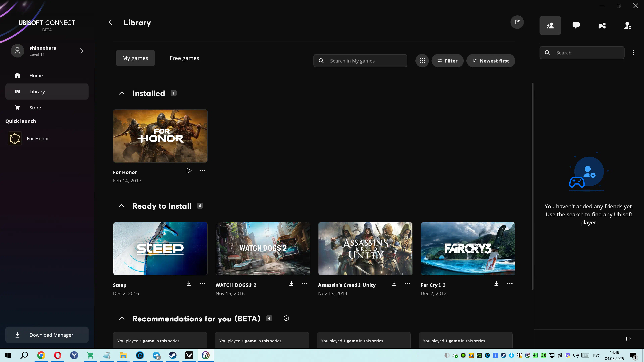
Task: Open Assassin's Creed Unity cover thumbnail
Action: pyautogui.click(x=365, y=249)
